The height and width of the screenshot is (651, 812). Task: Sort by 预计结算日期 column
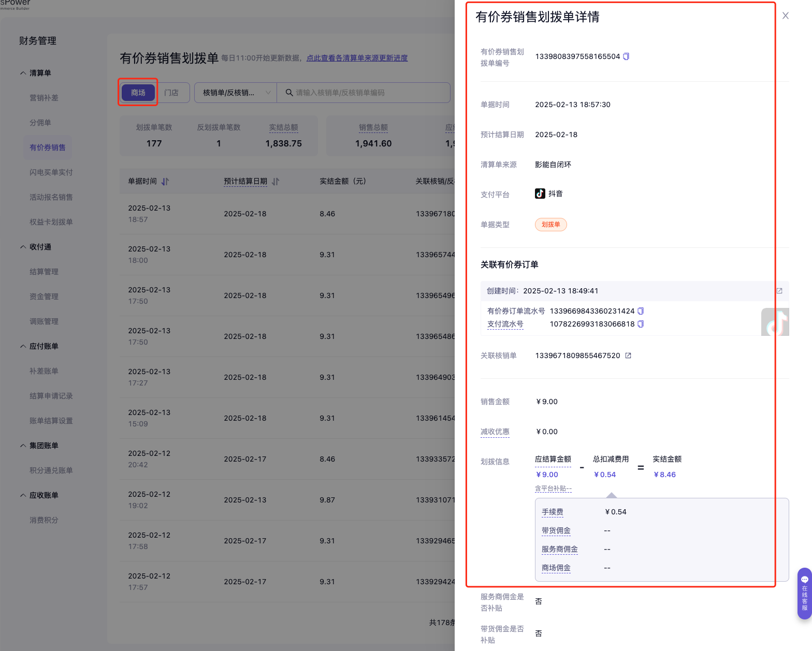coord(275,182)
